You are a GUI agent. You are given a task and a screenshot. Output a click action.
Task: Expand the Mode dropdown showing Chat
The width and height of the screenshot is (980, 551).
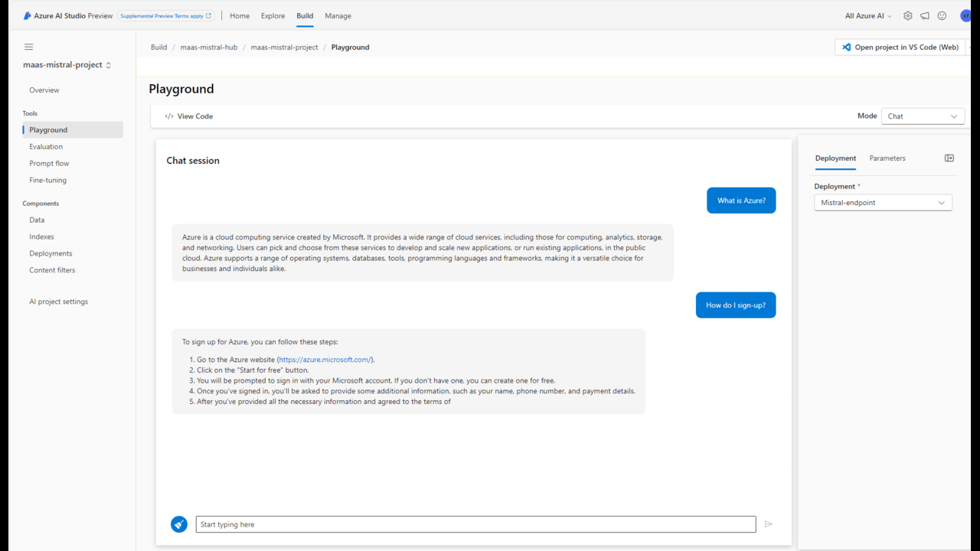[923, 116]
